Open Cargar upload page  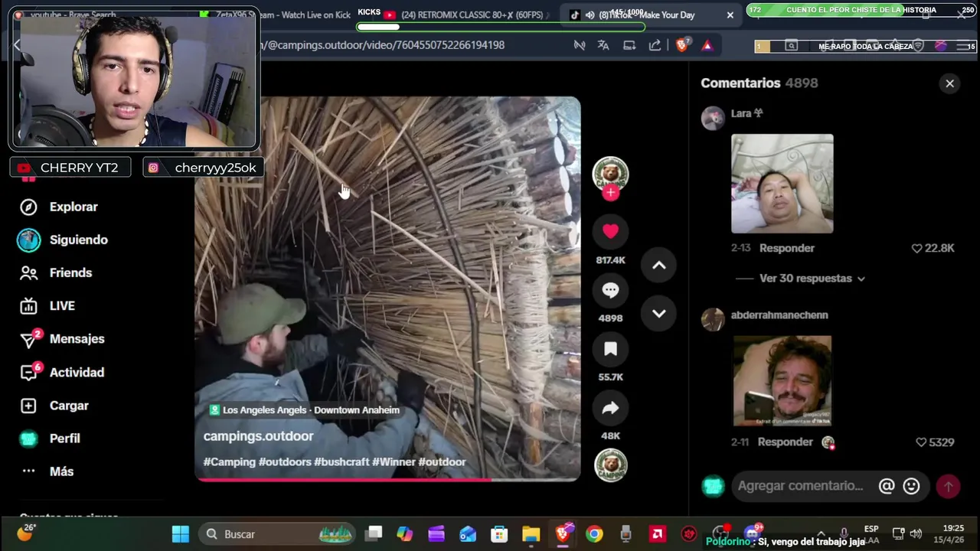(54, 406)
